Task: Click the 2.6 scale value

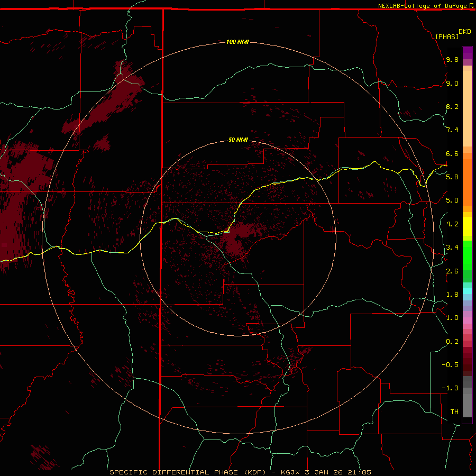Action: pos(452,271)
